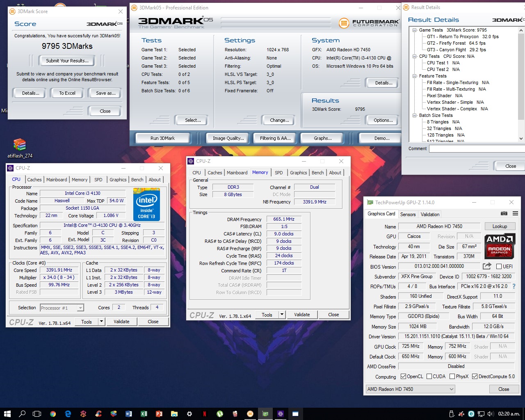Click Submit Your Results button

click(67, 61)
